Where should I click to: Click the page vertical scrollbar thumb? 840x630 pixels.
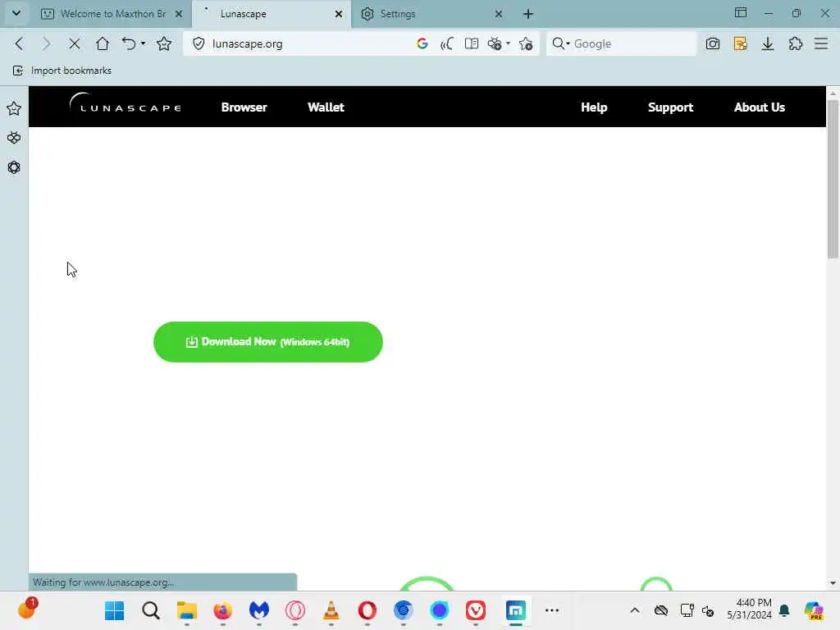(x=833, y=180)
